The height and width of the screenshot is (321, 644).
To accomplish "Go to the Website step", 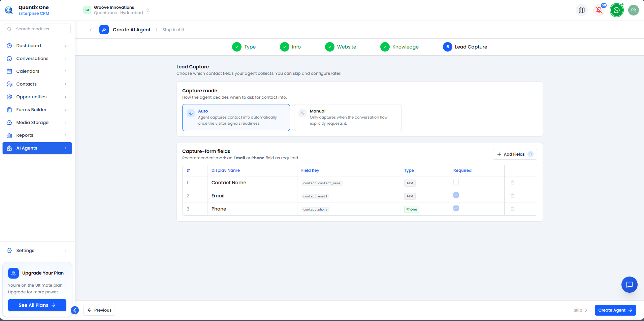I will tap(341, 47).
